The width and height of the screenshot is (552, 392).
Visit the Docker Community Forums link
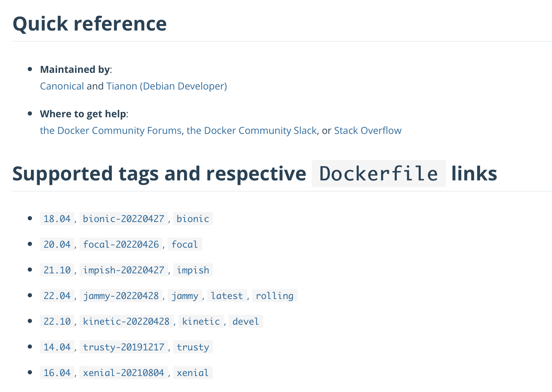[x=111, y=130]
